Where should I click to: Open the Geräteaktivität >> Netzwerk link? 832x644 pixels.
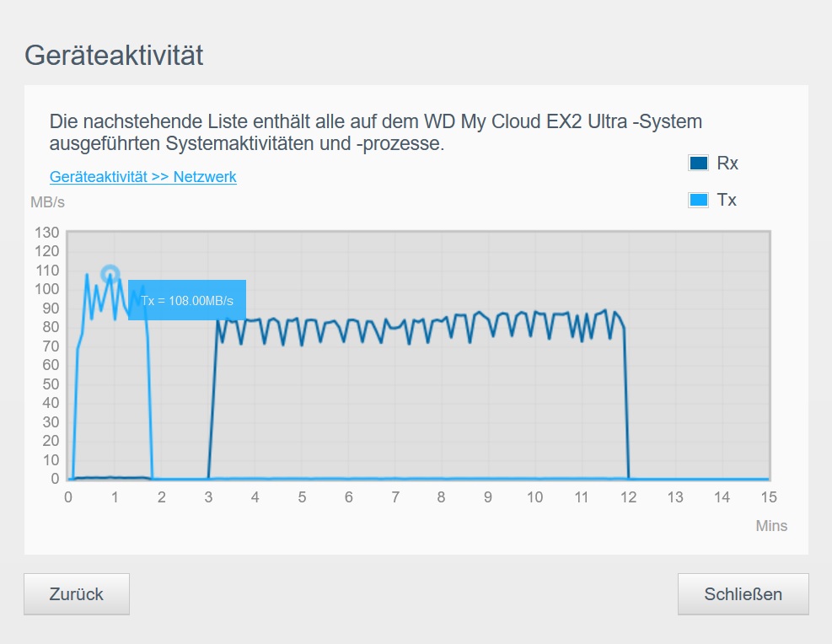(x=142, y=177)
